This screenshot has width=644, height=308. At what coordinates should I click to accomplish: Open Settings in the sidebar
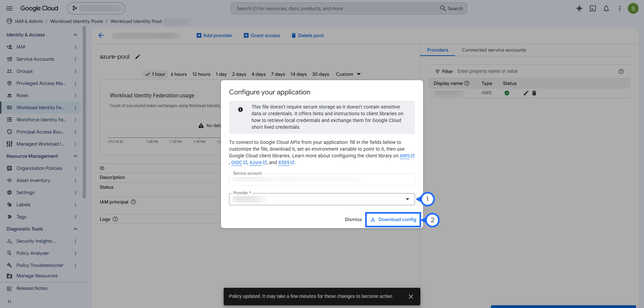click(25, 192)
